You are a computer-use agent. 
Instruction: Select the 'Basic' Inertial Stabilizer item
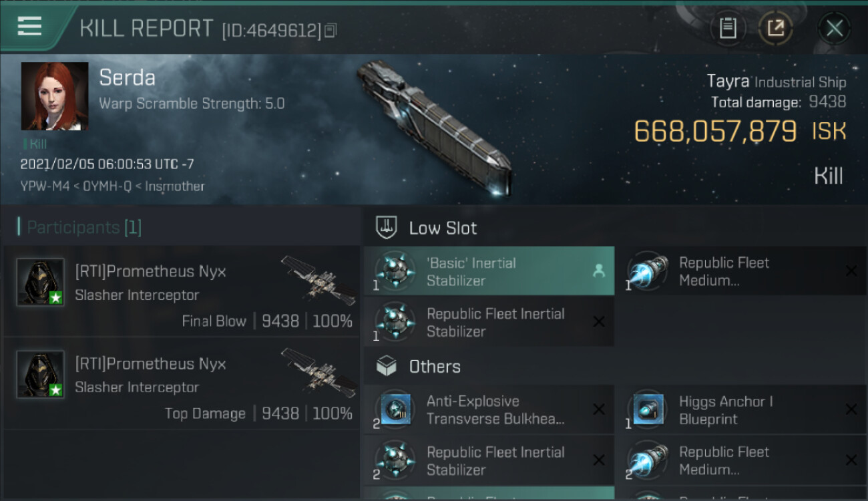click(489, 271)
